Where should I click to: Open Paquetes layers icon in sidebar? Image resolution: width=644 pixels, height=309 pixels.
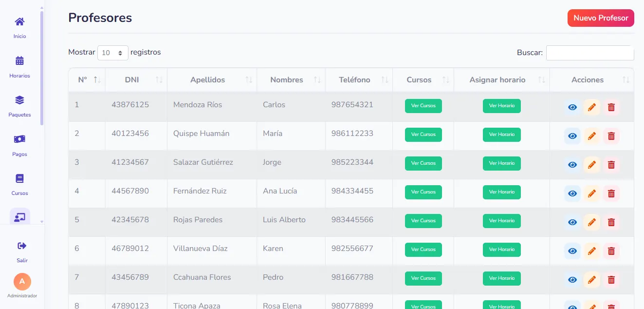coord(19,100)
